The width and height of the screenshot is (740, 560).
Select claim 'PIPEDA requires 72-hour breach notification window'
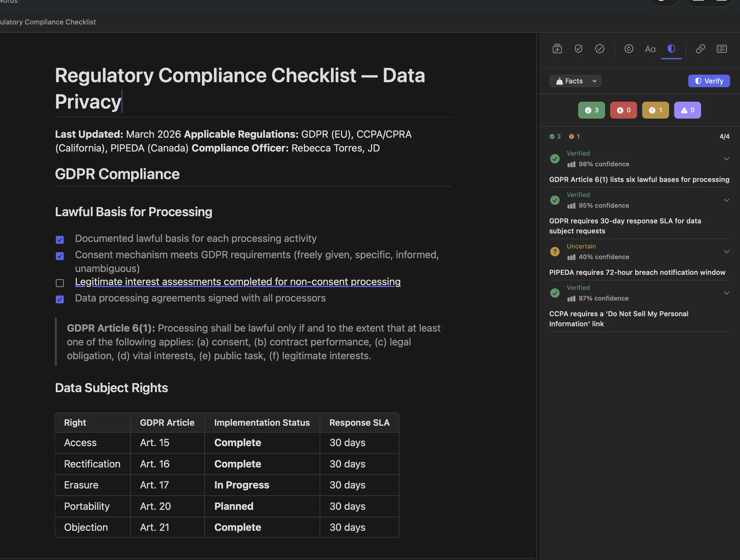tap(637, 272)
